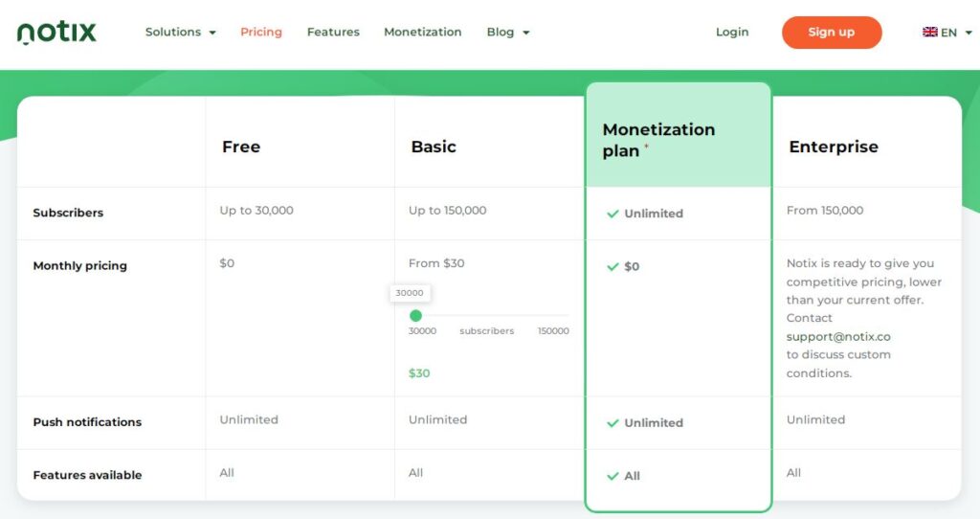
Task: Click the red asterisk after Monetization plan
Action: coord(646,147)
